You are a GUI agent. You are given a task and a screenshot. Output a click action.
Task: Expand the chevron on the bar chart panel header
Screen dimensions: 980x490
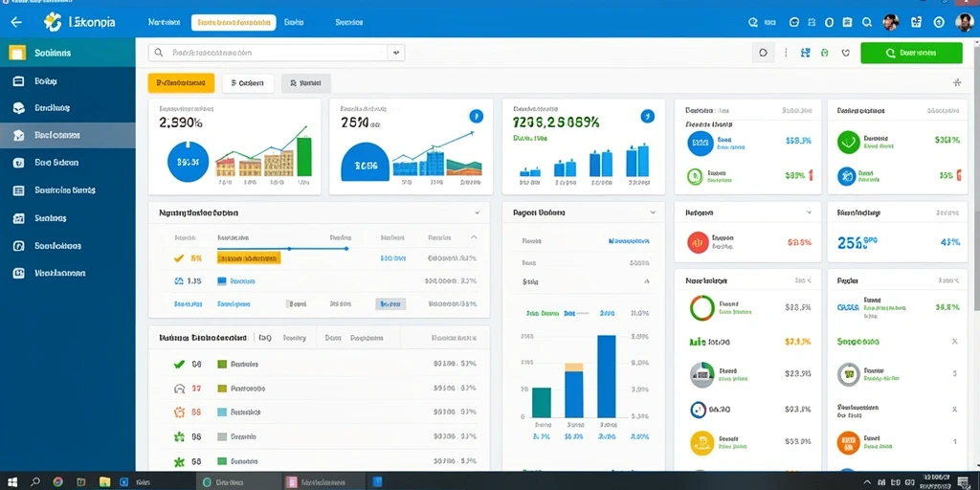click(x=653, y=212)
